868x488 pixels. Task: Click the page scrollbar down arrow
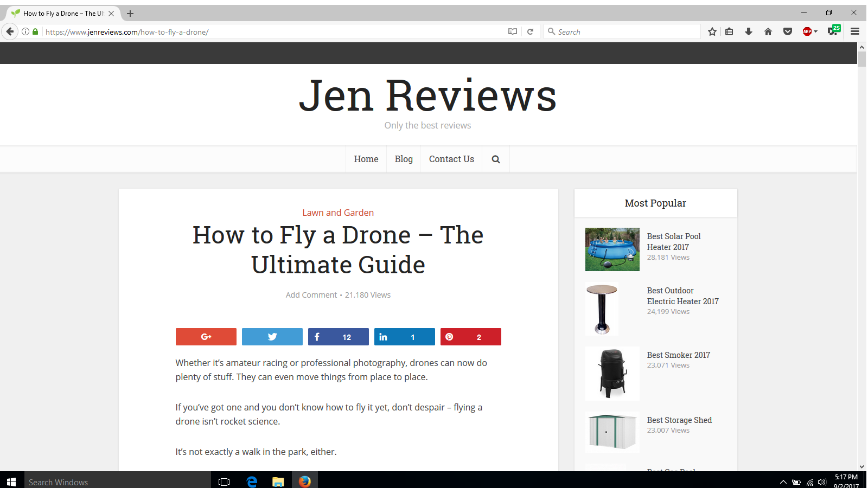(861, 466)
